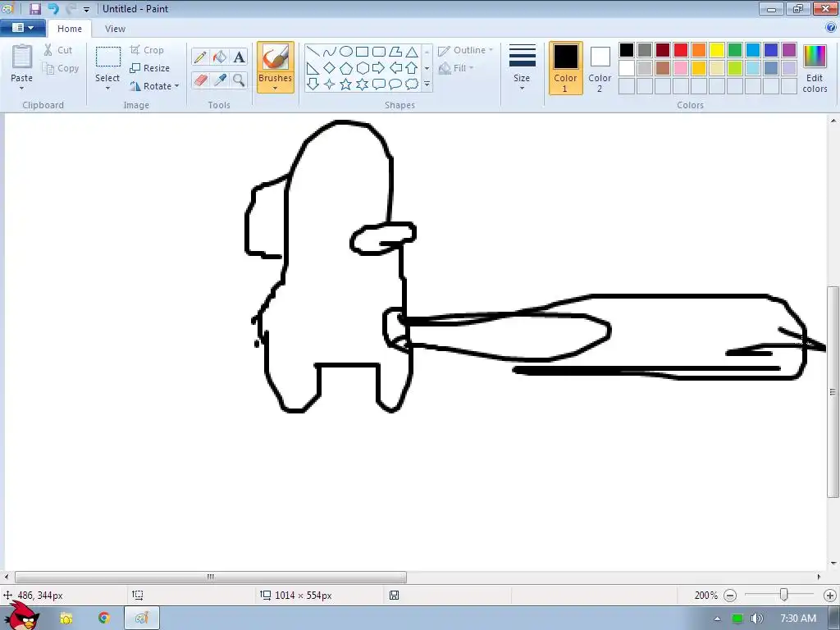Click the Save icon in quick access toolbar
Viewport: 840px width, 630px height.
(34, 8)
